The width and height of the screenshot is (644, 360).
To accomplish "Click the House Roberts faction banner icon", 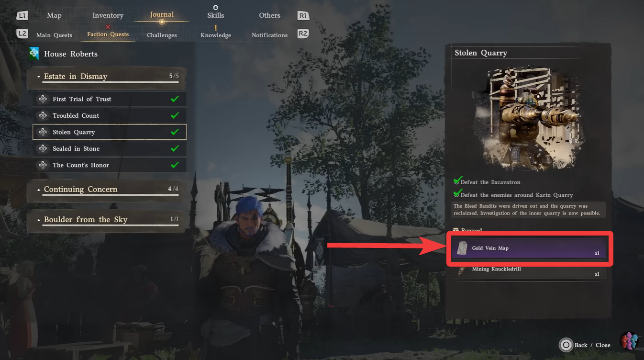I will [x=33, y=54].
